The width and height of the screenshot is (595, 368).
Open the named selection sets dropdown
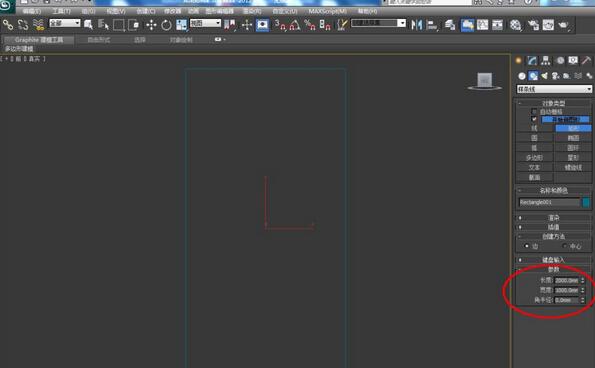coord(378,23)
